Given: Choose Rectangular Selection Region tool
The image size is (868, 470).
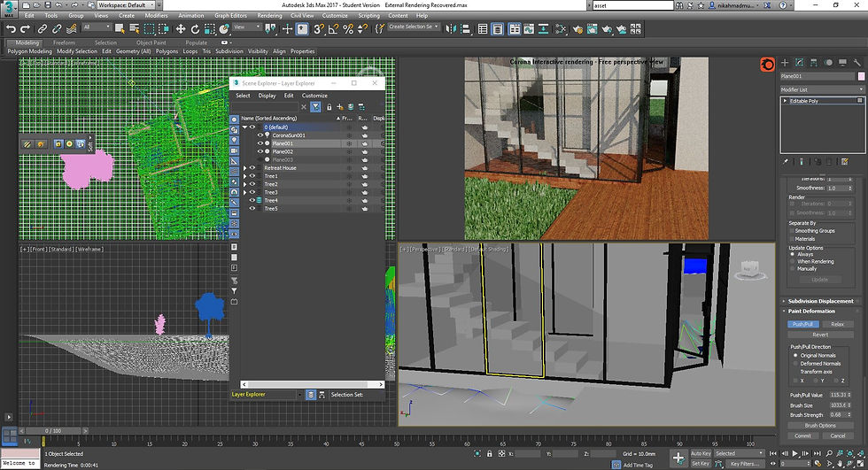Looking at the screenshot, I should coord(149,28).
